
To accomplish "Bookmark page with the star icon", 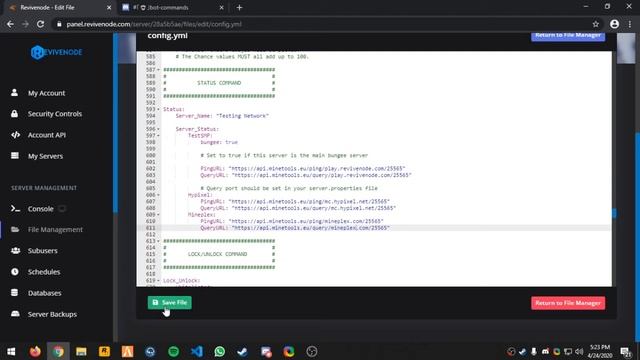I will pyautogui.click(x=596, y=24).
